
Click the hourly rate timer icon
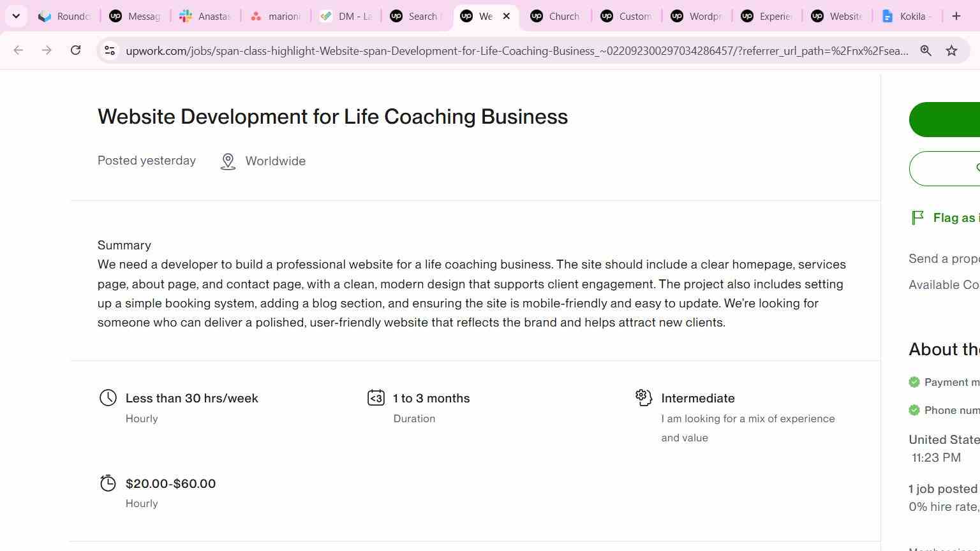pyautogui.click(x=108, y=483)
